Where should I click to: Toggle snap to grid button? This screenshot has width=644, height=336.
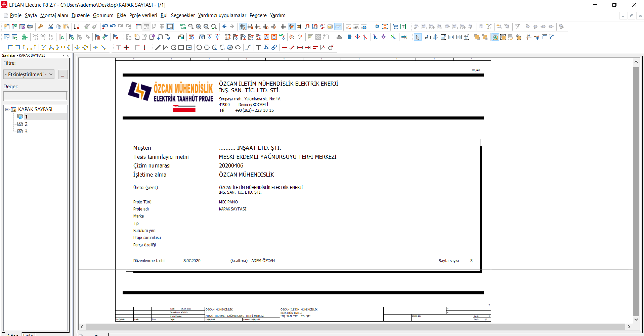(292, 27)
